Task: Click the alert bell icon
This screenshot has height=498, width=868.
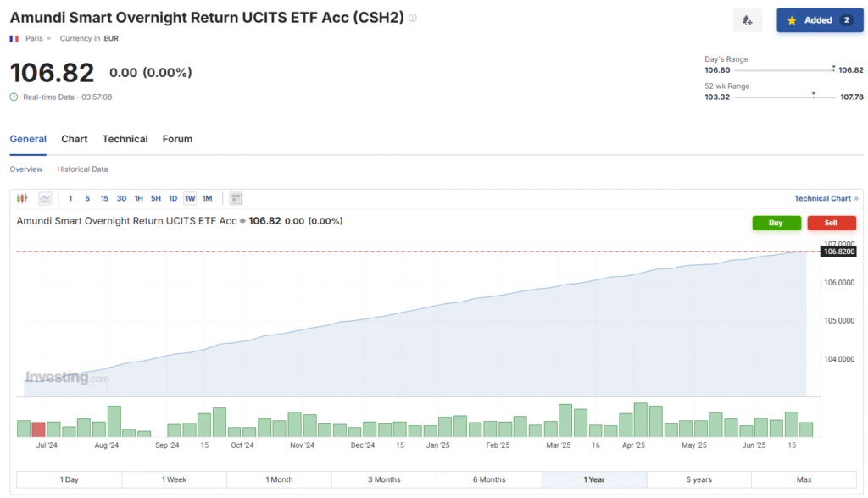Action: 747,19
